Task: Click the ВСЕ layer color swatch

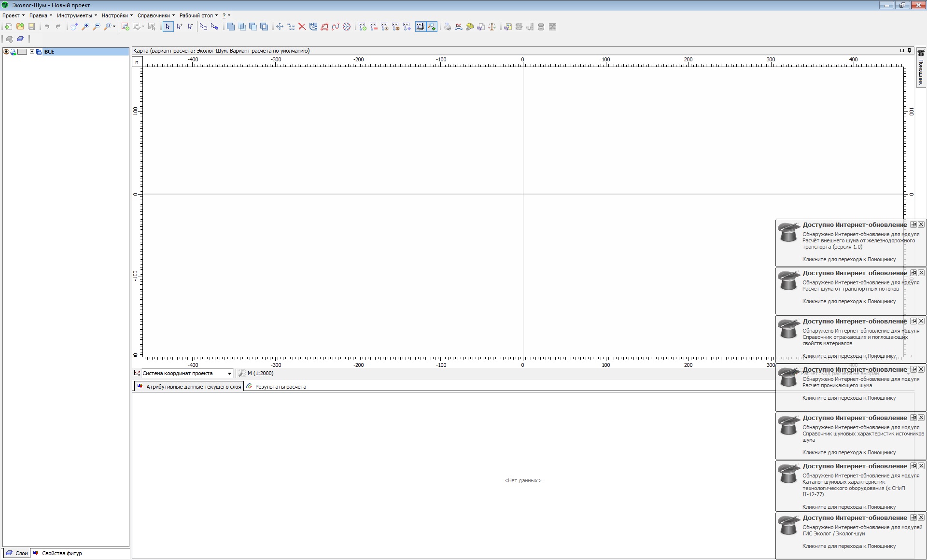Action: coord(22,52)
